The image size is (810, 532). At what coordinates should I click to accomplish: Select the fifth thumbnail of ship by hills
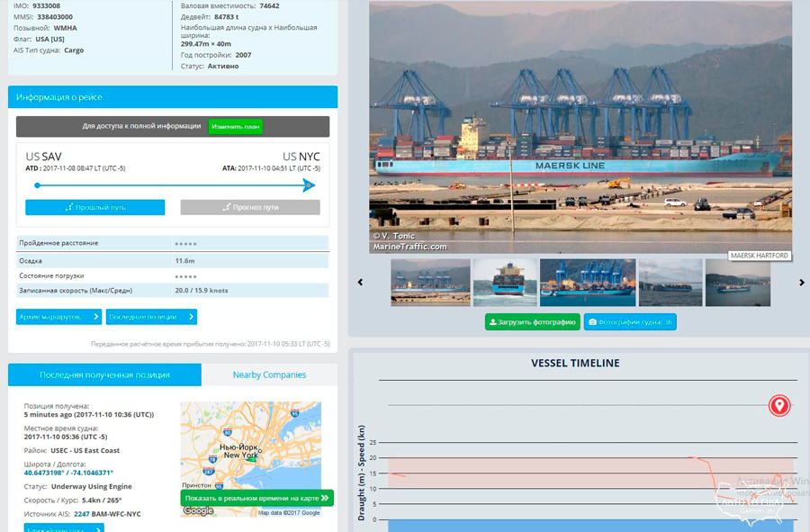(x=738, y=283)
